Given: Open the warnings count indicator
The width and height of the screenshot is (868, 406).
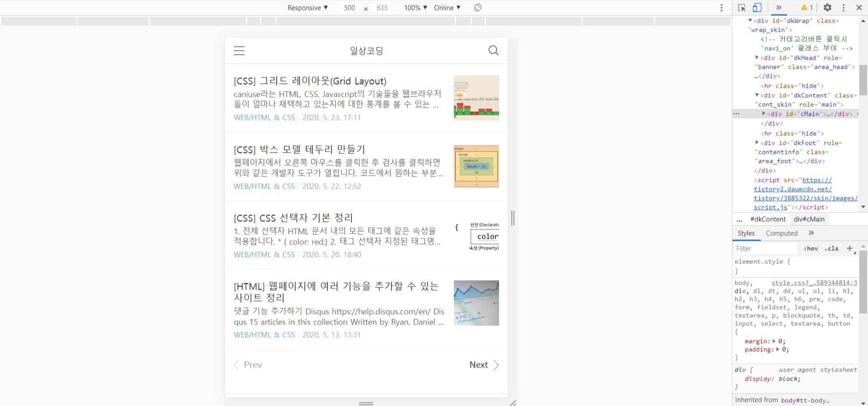Looking at the screenshot, I should point(807,8).
